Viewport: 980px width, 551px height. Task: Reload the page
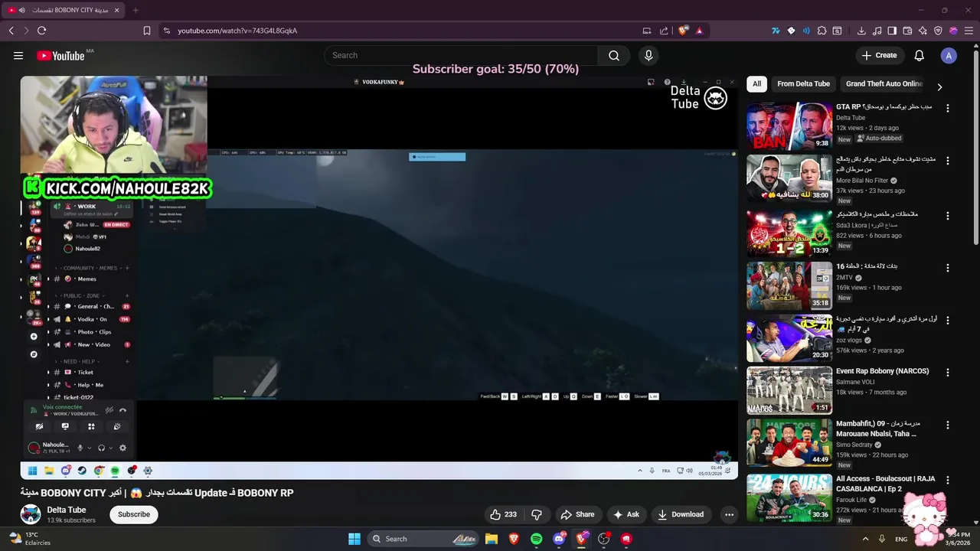(42, 31)
